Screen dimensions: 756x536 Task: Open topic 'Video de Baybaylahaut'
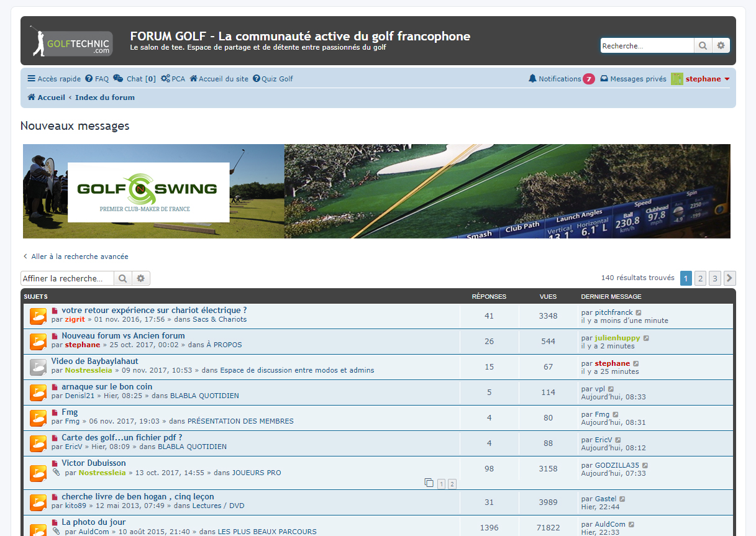tap(94, 361)
